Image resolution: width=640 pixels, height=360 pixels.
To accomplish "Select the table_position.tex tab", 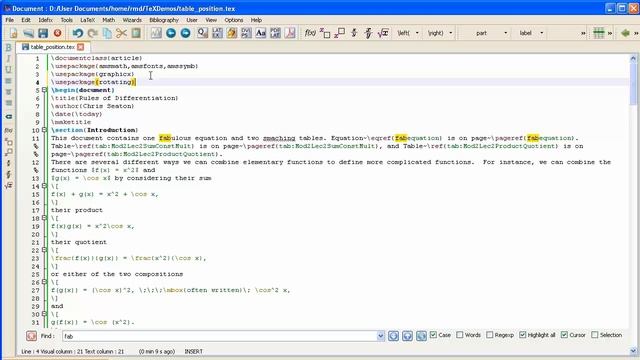I will click(53, 47).
